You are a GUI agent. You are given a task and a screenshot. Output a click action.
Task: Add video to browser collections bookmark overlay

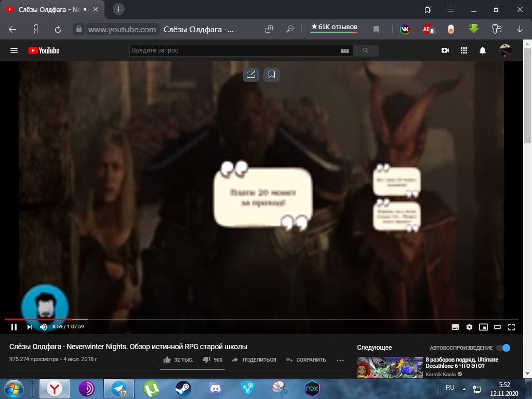[271, 74]
